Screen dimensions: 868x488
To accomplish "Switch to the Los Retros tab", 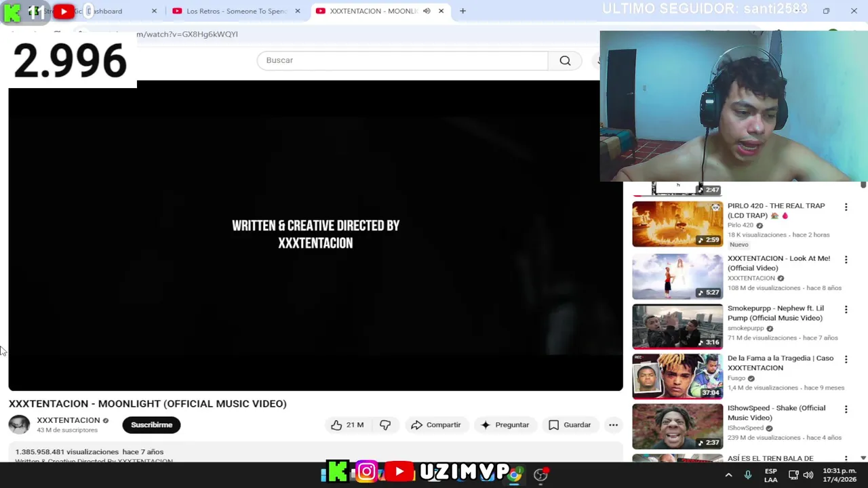I will pyautogui.click(x=237, y=11).
